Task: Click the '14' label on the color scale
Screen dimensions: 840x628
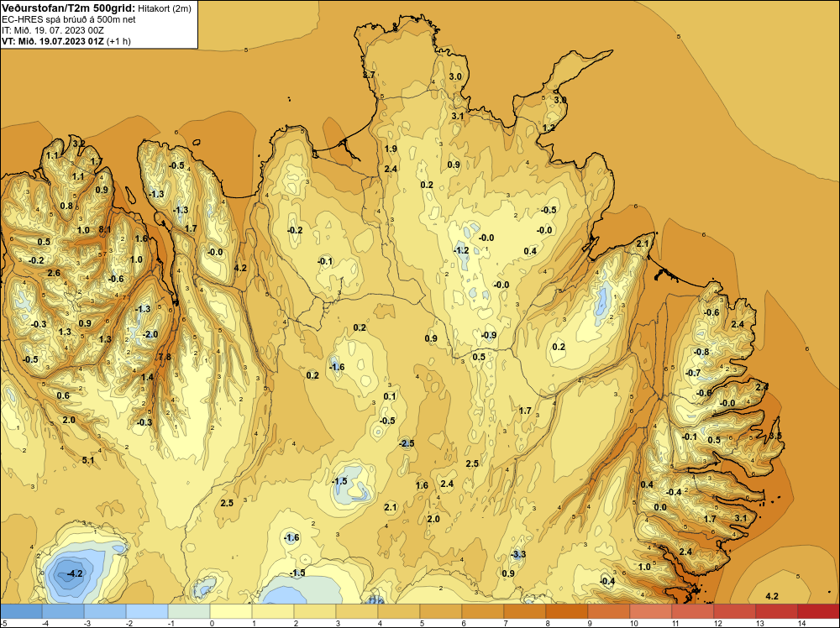Action: tap(802, 623)
